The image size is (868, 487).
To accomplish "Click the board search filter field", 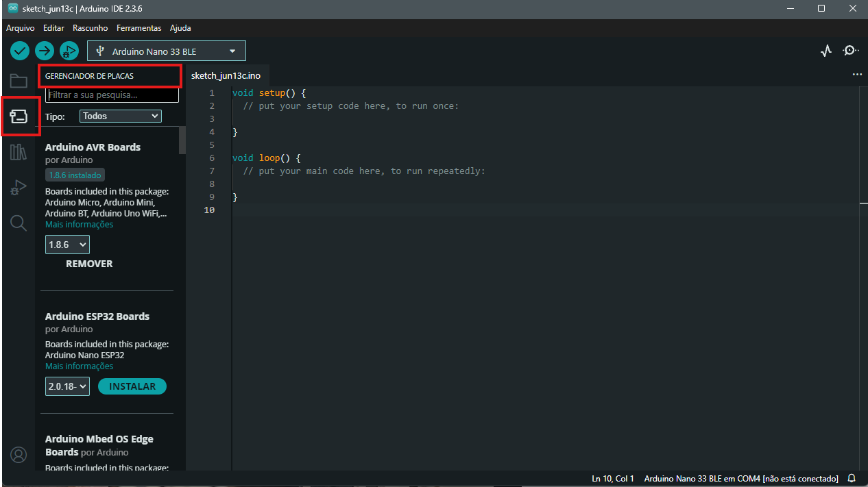I will click(112, 95).
